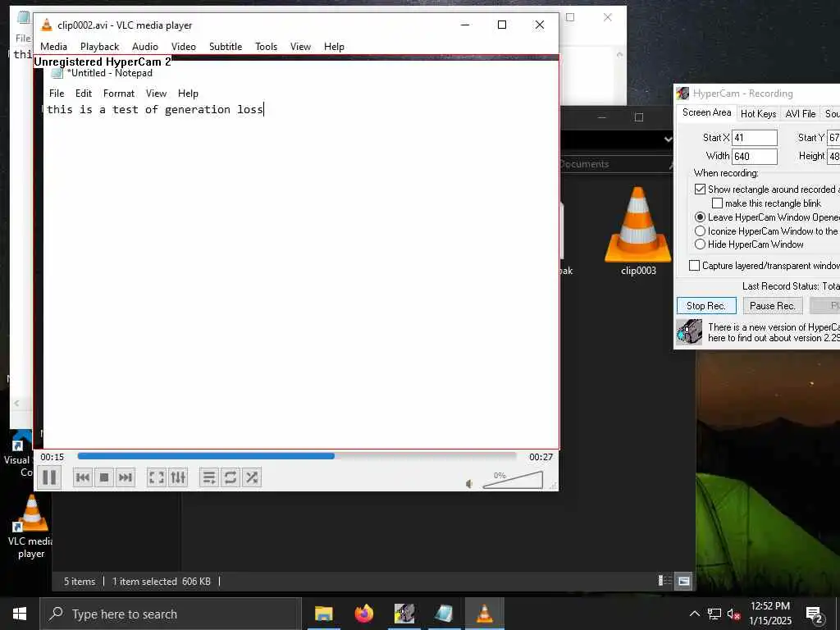Screen dimensions: 840x630
Task: Select the clip0003 file in File Explorer
Action: click(x=638, y=231)
